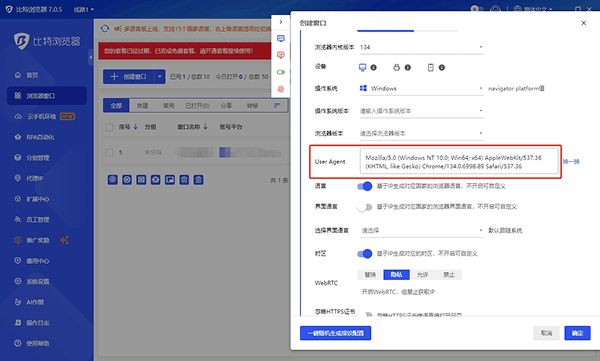Image resolution: width=600 pixels, height=361 pixels.
Task: Open 选择界面语言 dropdown
Action: tap(421, 230)
